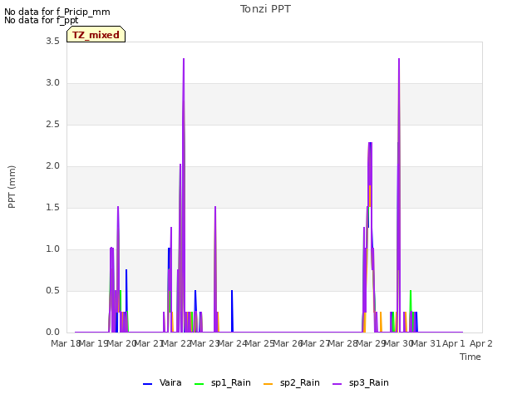Image resolution: width=532 pixels, height=399 pixels.
Task: Click the green 0.5 mm spike after Mar 30
Action: tap(411, 292)
